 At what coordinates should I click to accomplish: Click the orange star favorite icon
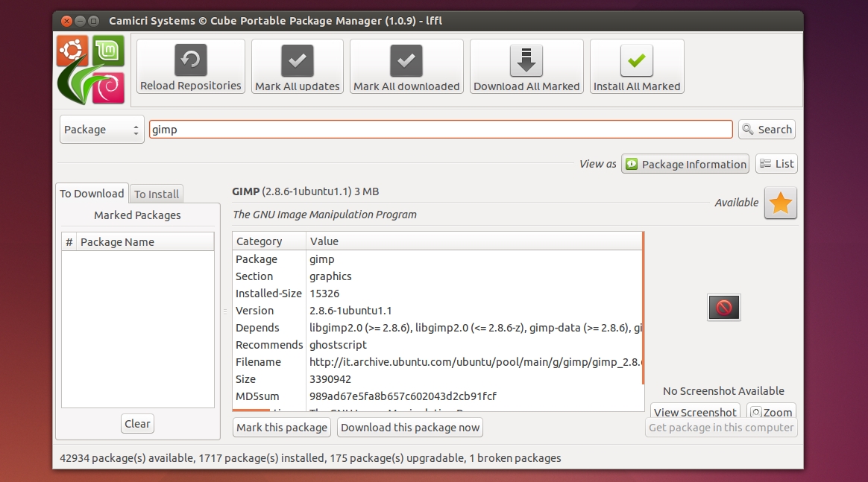(781, 203)
